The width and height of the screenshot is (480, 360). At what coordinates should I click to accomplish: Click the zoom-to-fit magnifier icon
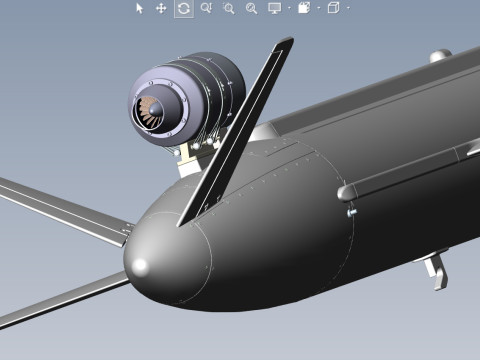tap(251, 8)
